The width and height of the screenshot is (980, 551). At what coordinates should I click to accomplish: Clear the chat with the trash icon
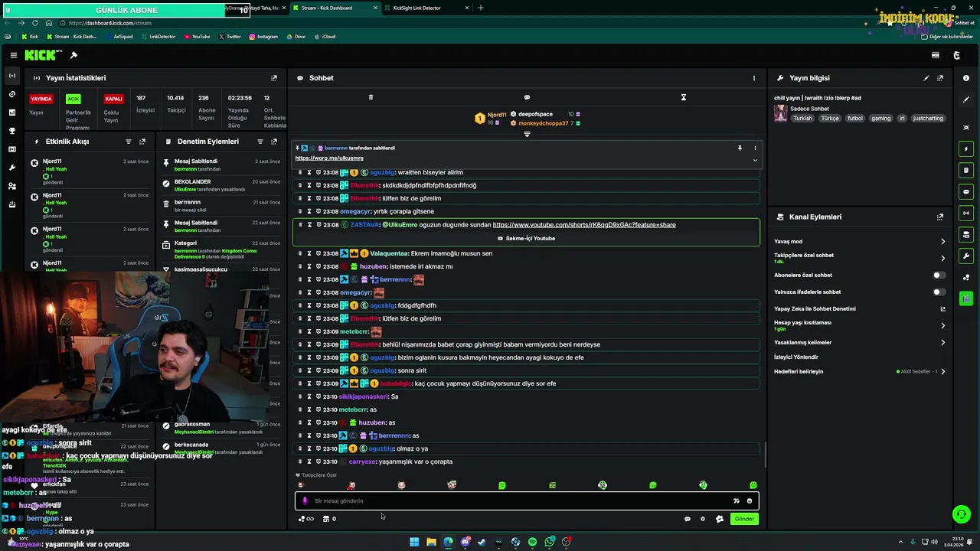(x=371, y=97)
